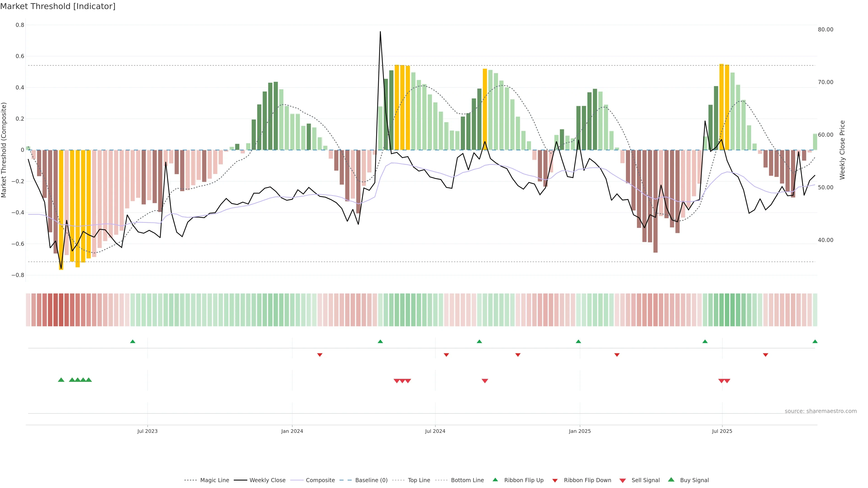
Task: Click the isolated leftmost green buy signal triangle
Action: coord(61,380)
